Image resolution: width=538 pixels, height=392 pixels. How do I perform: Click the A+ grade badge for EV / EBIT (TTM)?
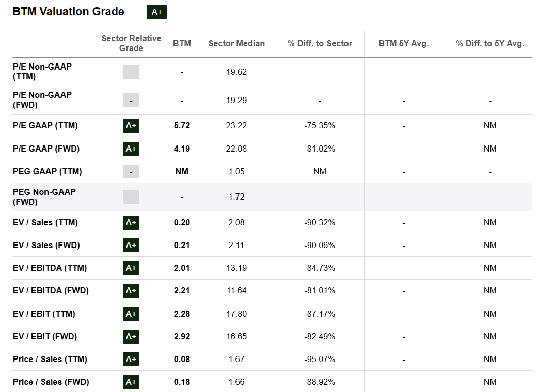[131, 314]
